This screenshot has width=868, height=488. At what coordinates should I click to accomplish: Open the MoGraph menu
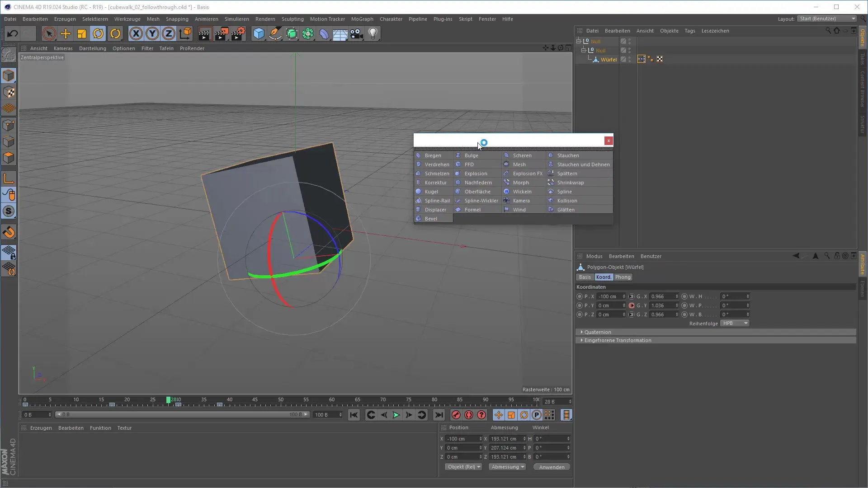click(362, 19)
